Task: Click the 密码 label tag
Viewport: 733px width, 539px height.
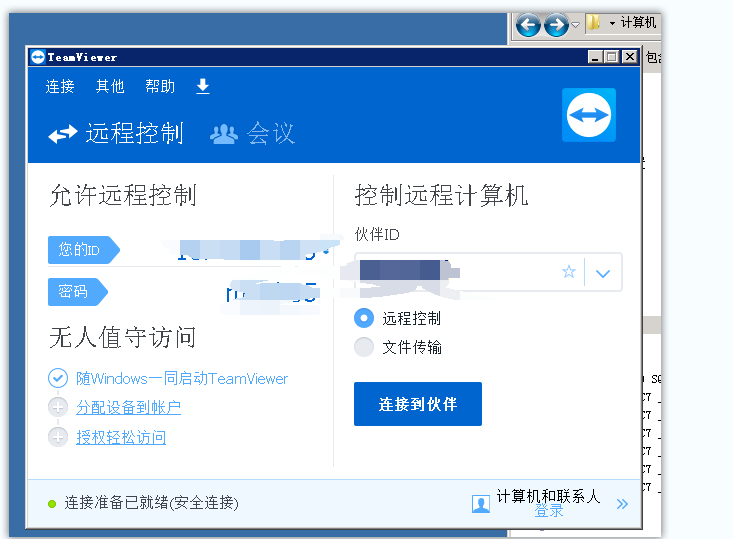Action: point(78,292)
